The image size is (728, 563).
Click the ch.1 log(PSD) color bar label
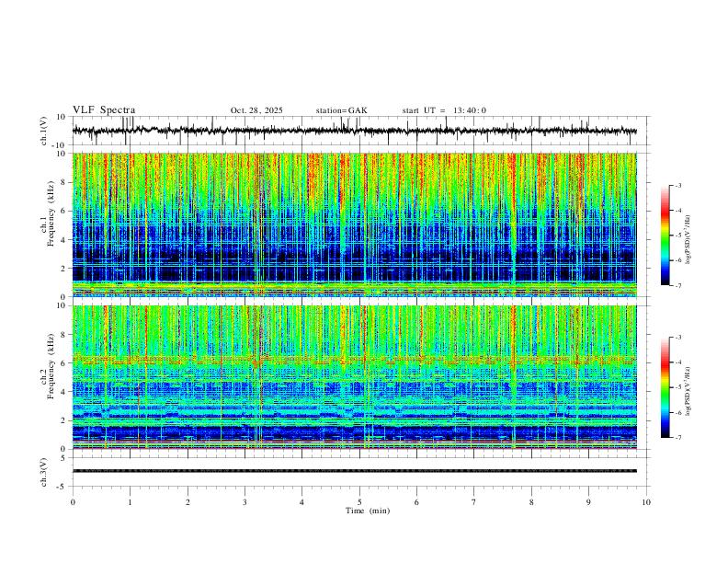click(x=688, y=240)
